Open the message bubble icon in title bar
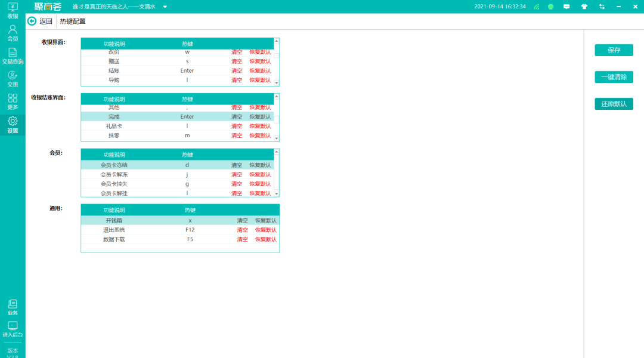The height and width of the screenshot is (358, 644). point(566,7)
